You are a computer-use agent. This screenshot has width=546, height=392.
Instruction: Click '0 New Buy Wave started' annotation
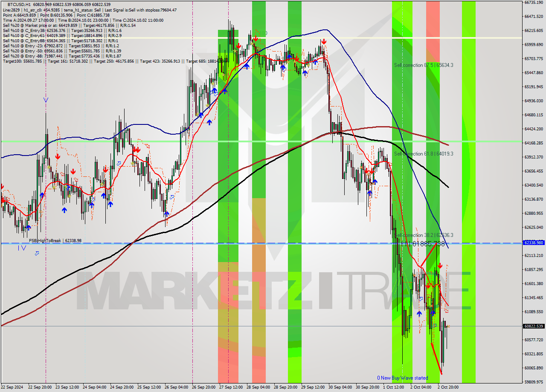(402, 378)
